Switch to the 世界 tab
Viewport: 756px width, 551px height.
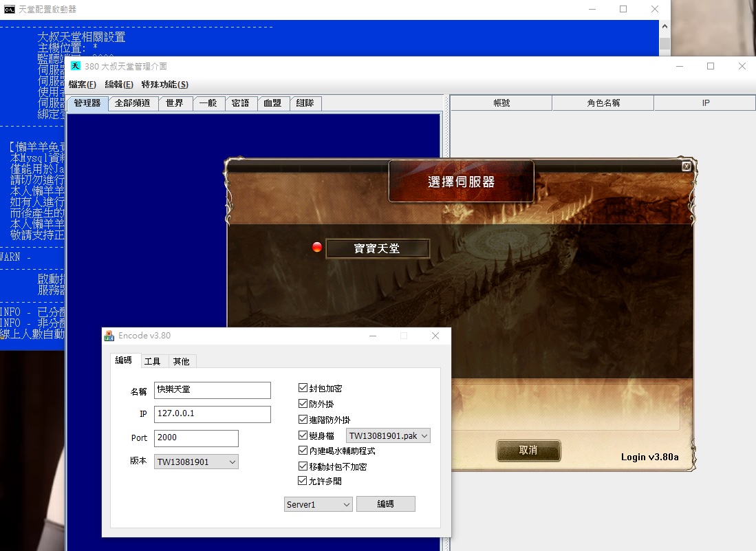175,103
